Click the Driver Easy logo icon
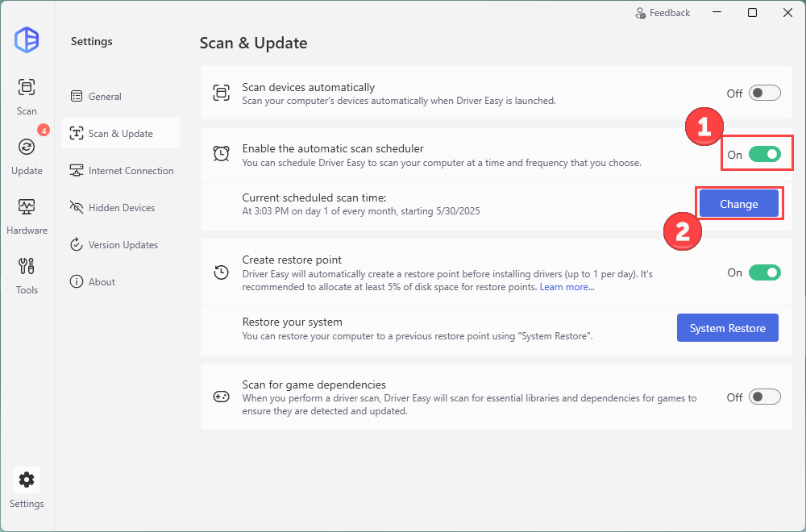The width and height of the screenshot is (806, 532). pyautogui.click(x=27, y=39)
